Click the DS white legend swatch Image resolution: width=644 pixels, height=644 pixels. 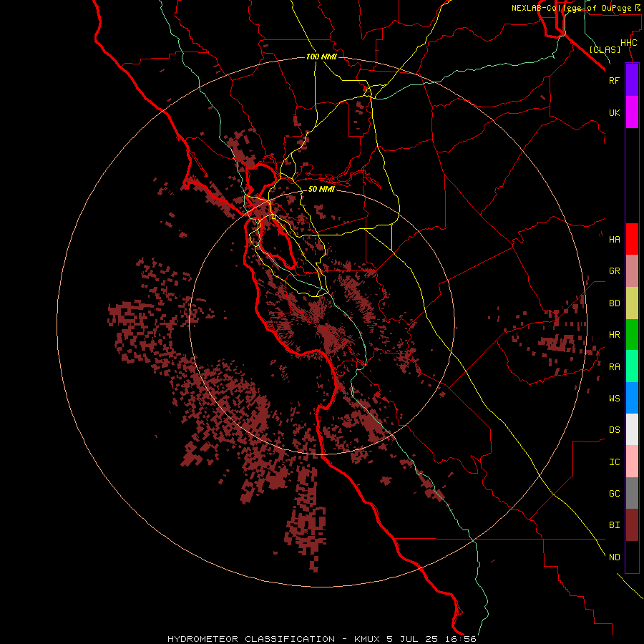point(632,429)
